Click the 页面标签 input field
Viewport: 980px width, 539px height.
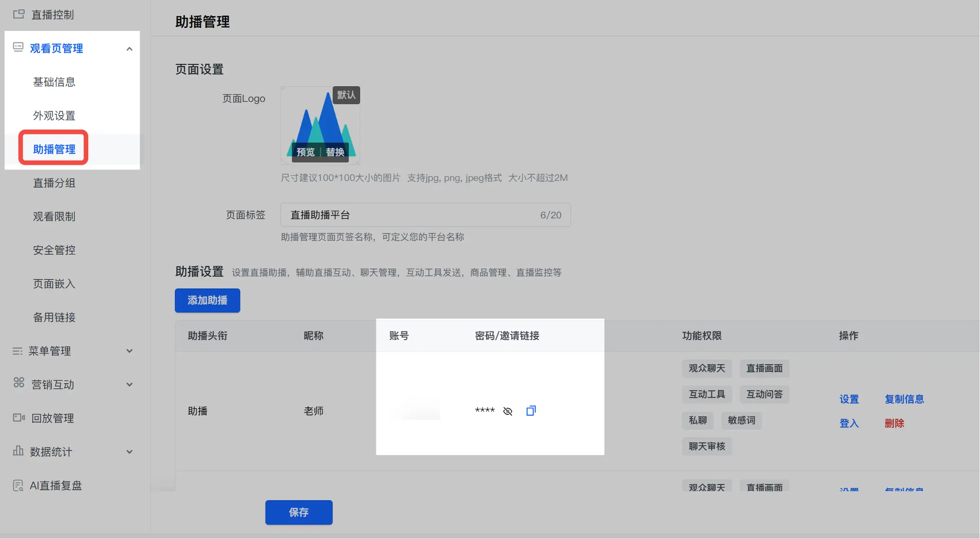point(426,215)
